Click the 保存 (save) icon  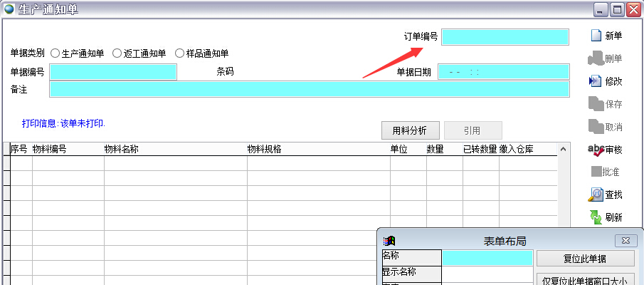(596, 104)
